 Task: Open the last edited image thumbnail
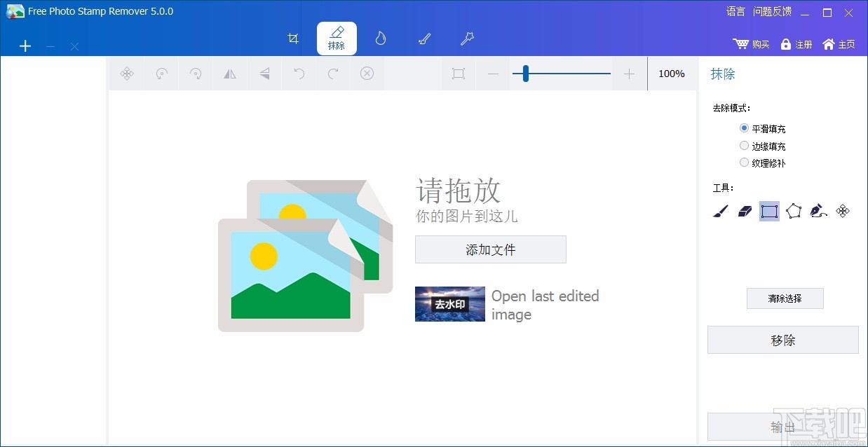coord(449,303)
